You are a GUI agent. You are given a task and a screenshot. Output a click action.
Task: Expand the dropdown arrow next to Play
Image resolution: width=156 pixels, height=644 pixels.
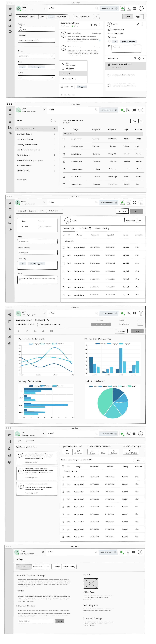click(x=141, y=121)
